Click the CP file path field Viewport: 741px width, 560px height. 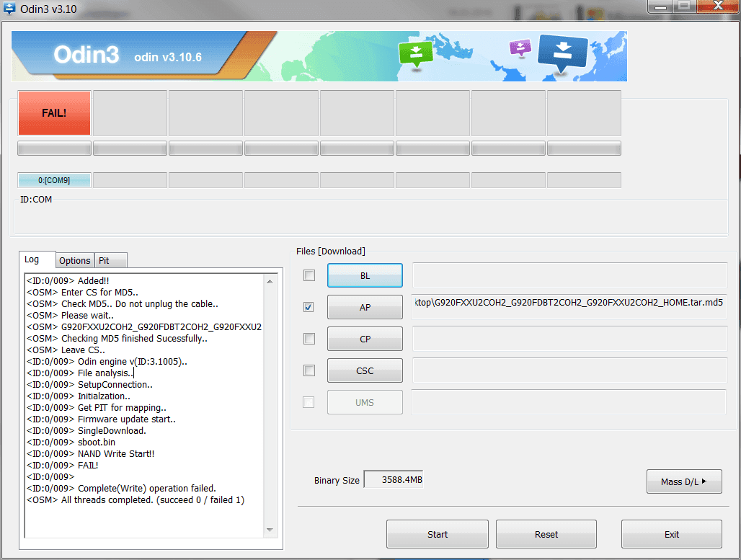pos(569,338)
